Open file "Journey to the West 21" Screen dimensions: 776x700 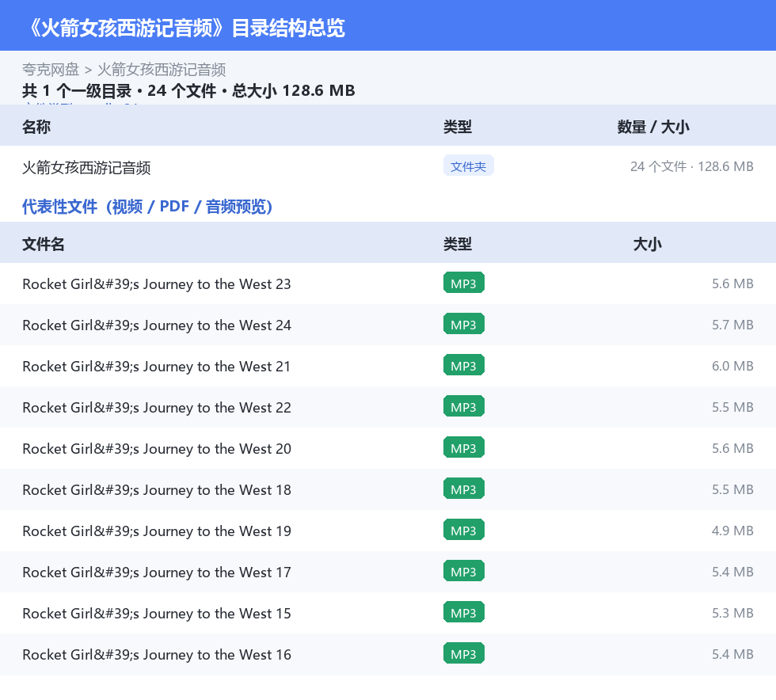(157, 367)
